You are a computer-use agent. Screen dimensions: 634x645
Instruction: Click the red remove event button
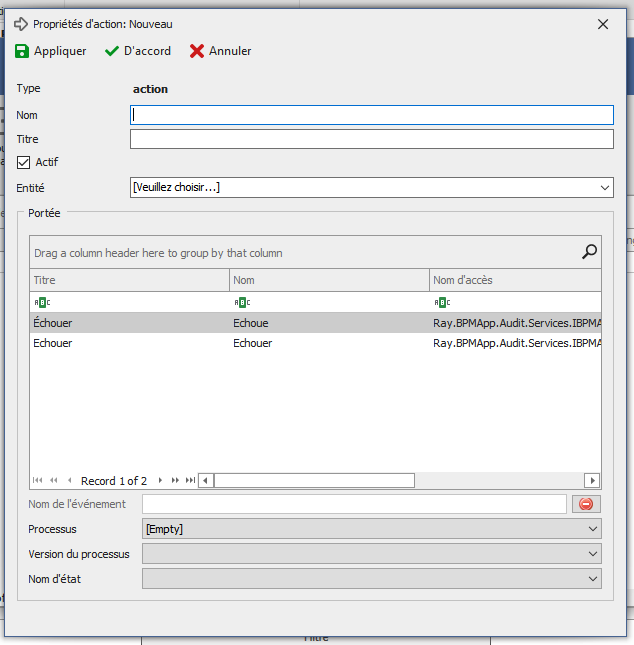pos(586,504)
